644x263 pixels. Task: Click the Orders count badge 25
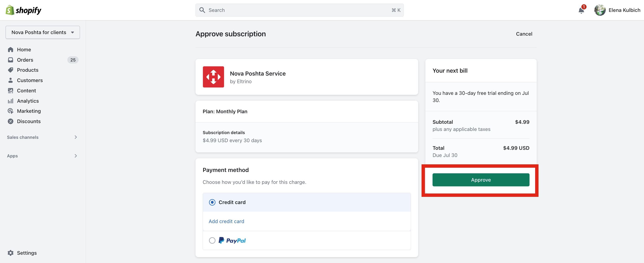point(73,60)
